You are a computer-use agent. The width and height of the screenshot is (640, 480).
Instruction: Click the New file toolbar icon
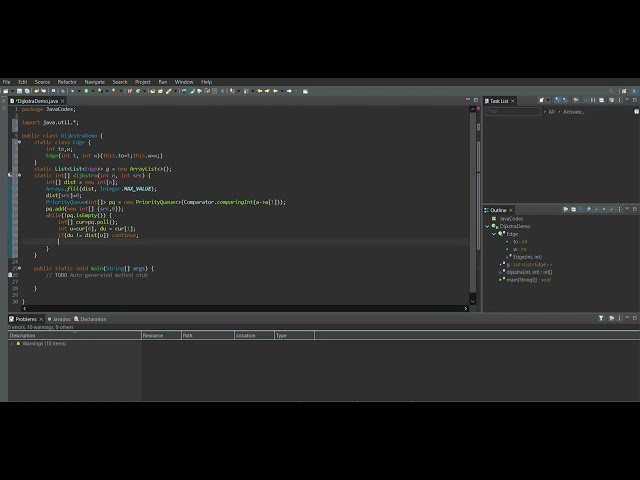coord(6,91)
